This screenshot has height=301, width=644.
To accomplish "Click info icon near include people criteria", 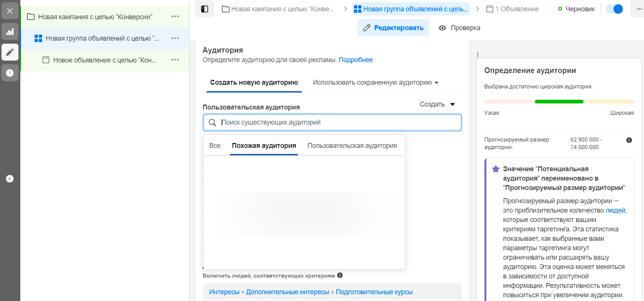I will (x=340, y=275).
